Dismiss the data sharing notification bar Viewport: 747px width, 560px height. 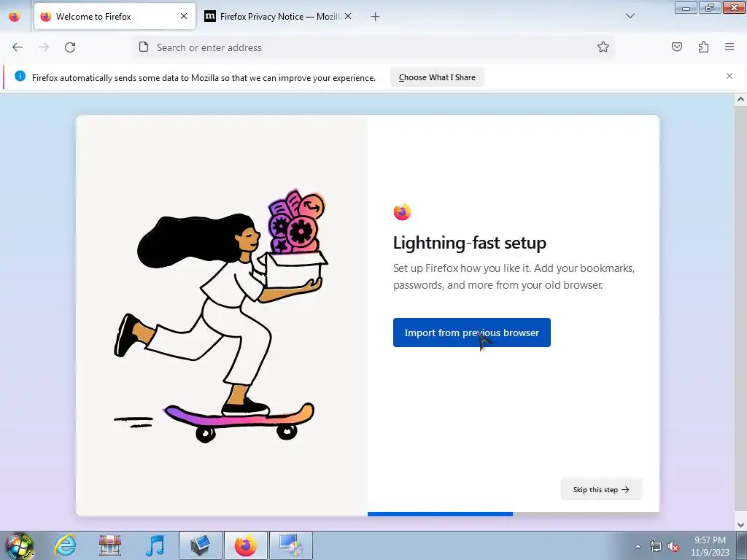click(x=729, y=76)
